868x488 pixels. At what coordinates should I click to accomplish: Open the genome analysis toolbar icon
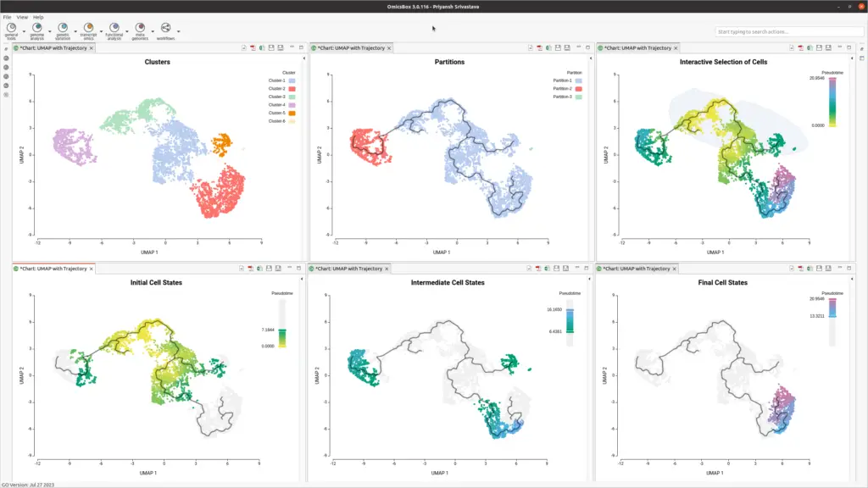[x=37, y=30]
